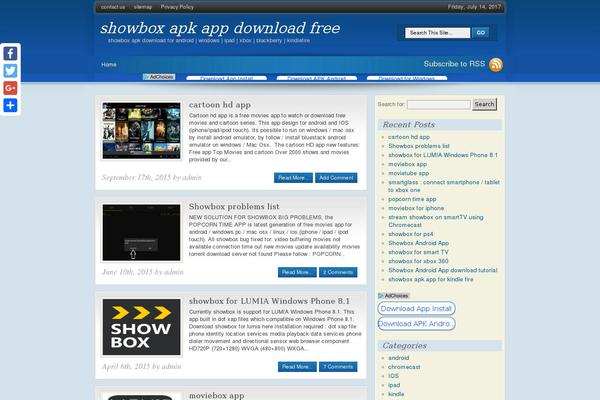Image resolution: width=600 pixels, height=400 pixels.
Task: Click the sidebar AdChoices icon
Action: pos(393,296)
